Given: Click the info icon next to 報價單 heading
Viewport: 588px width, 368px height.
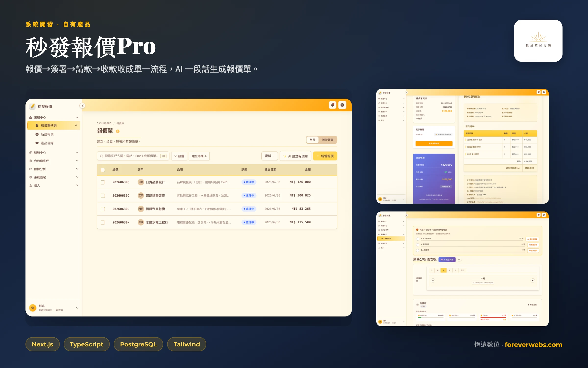Looking at the screenshot, I should 118,131.
